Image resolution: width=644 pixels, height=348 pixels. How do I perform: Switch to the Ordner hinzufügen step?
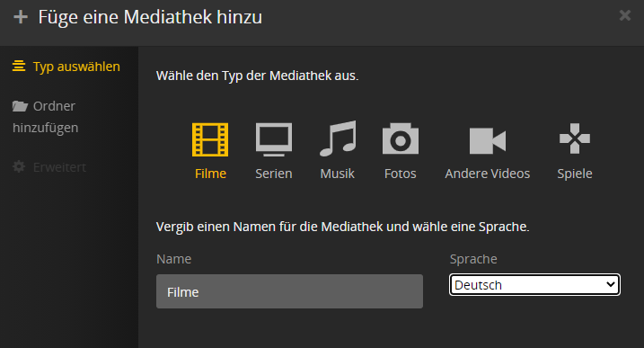45,117
